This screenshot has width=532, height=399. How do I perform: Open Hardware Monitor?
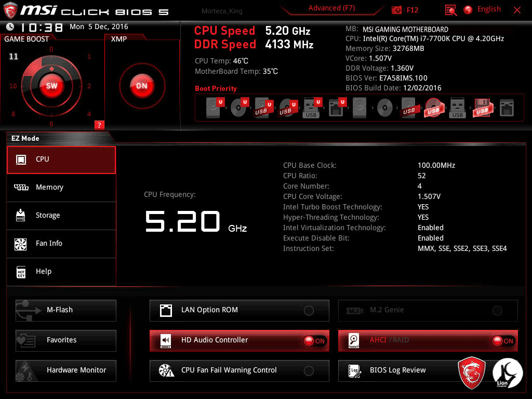(x=66, y=370)
